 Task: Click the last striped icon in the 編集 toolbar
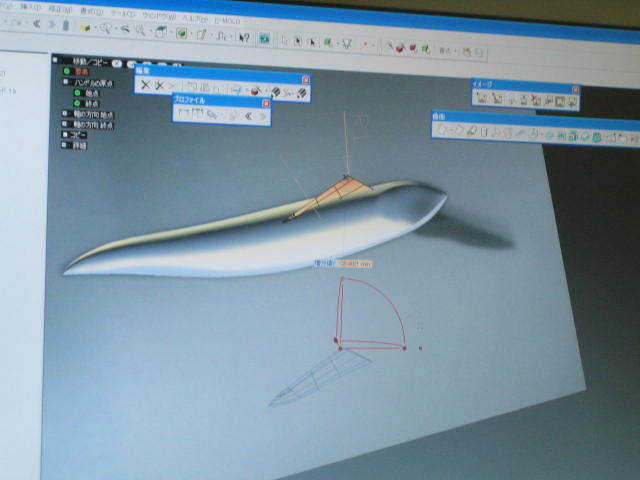coord(302,93)
